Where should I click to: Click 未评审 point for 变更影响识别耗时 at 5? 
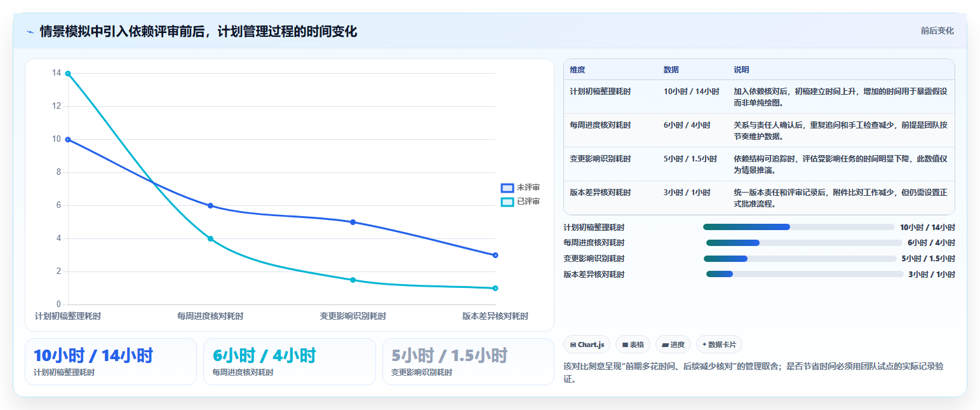pos(353,222)
